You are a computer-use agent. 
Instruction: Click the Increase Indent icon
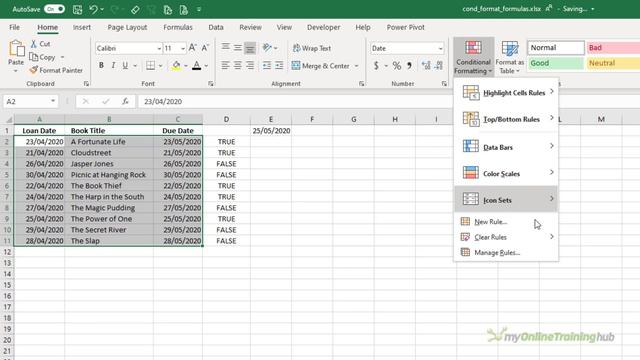279,65
